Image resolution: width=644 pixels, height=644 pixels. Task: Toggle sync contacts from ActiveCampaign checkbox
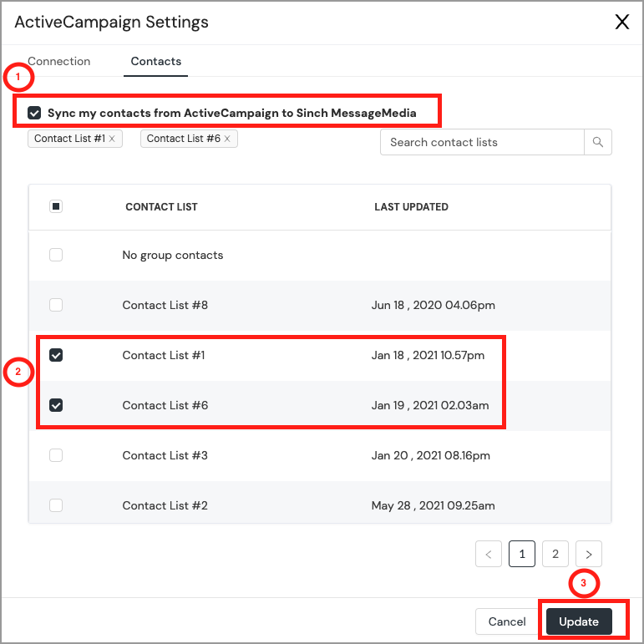point(34,113)
